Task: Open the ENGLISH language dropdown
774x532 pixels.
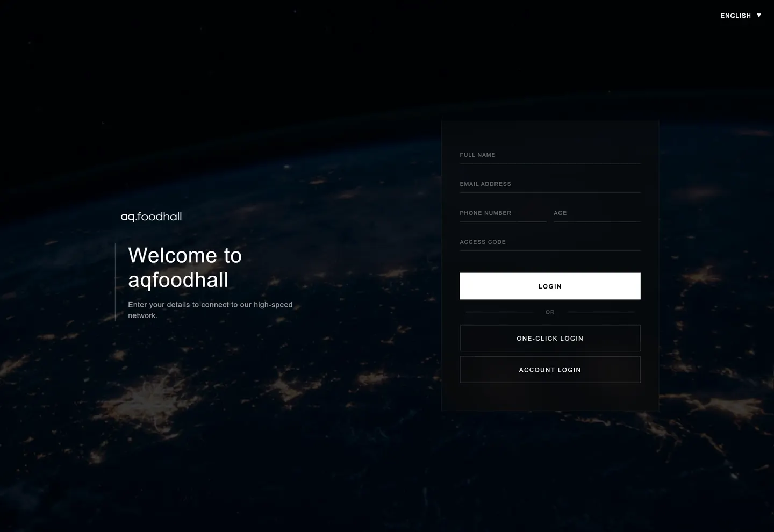Action: (x=741, y=16)
